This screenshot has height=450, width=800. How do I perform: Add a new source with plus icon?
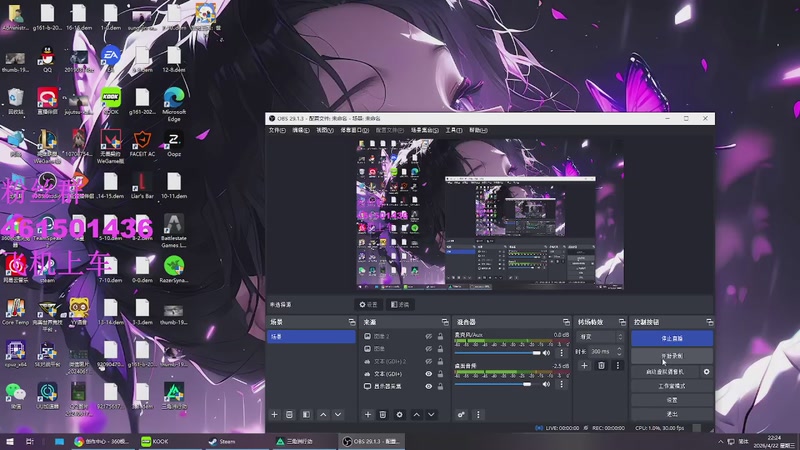point(368,415)
